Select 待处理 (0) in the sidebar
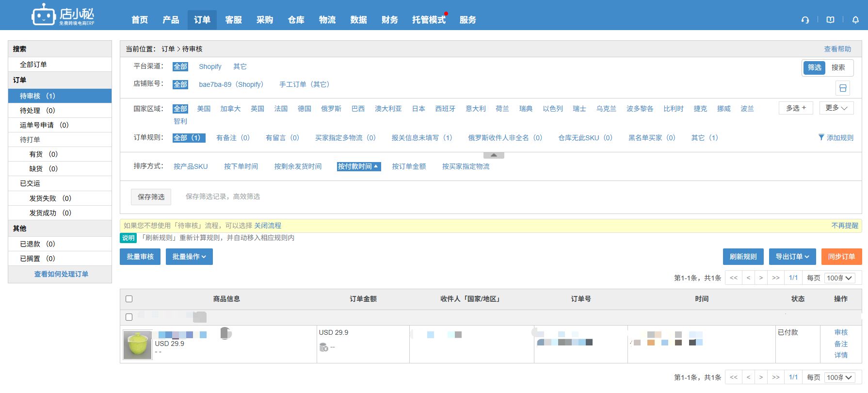 [60, 111]
